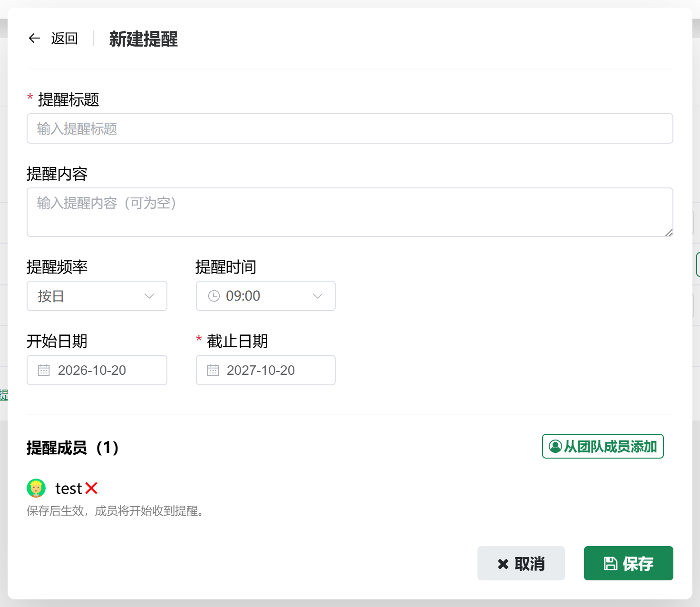Screen dimensions: 700x607
Task: Click the chevron in the 09:00 time selector
Action: (318, 296)
